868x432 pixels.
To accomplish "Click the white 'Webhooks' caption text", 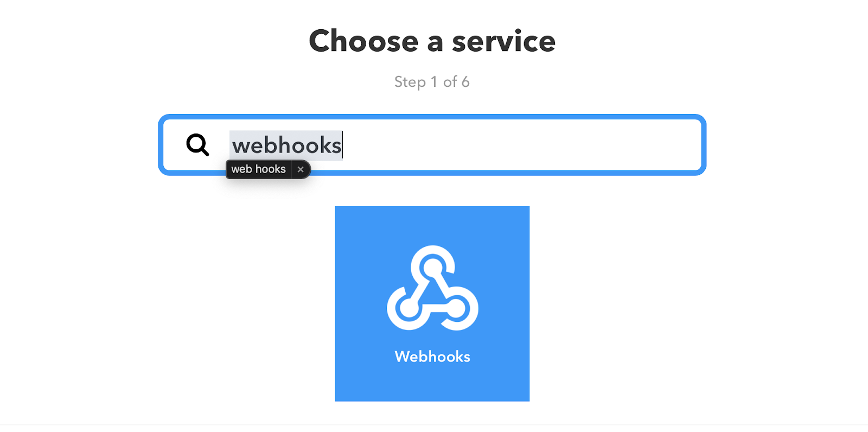I will click(x=432, y=357).
